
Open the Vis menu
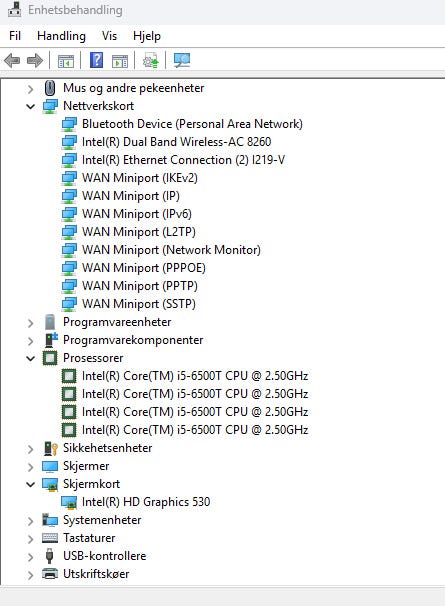tap(109, 36)
